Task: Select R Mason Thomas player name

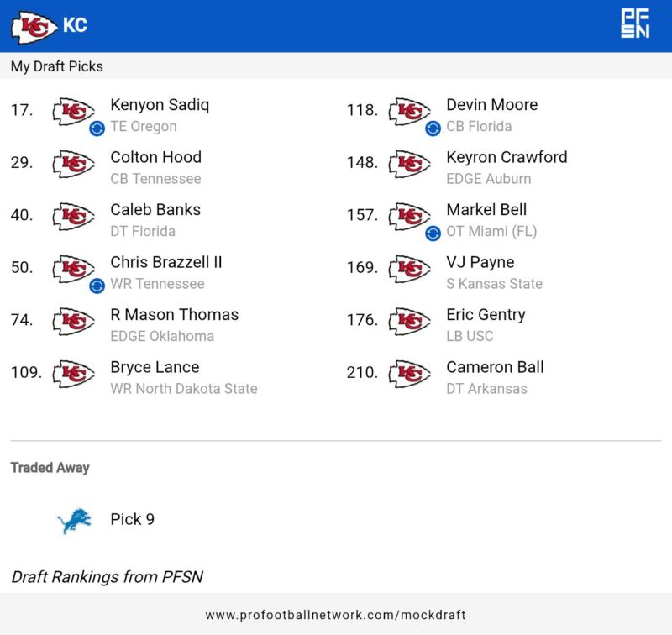Action: [174, 315]
